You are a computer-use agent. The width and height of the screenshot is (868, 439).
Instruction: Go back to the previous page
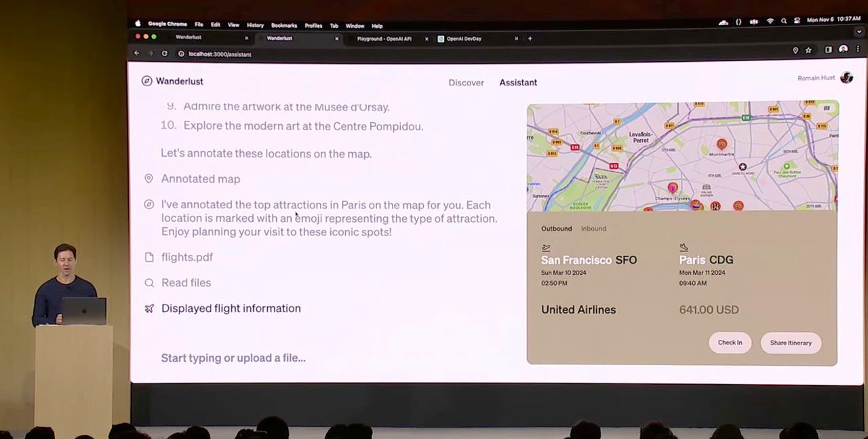pyautogui.click(x=137, y=54)
